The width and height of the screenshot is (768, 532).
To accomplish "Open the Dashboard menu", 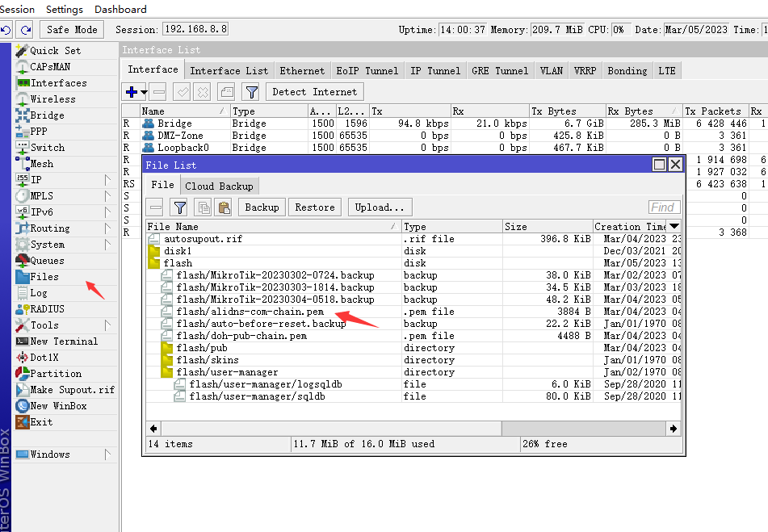I will (120, 10).
